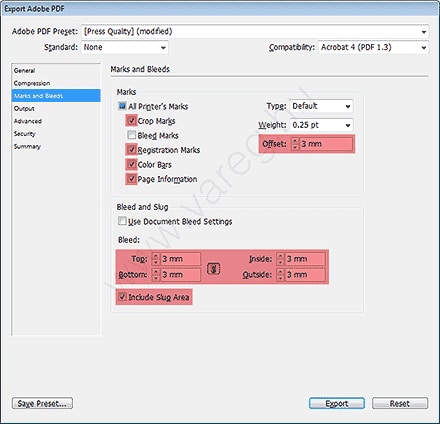Click the Bottom bleed value field

coord(180,275)
